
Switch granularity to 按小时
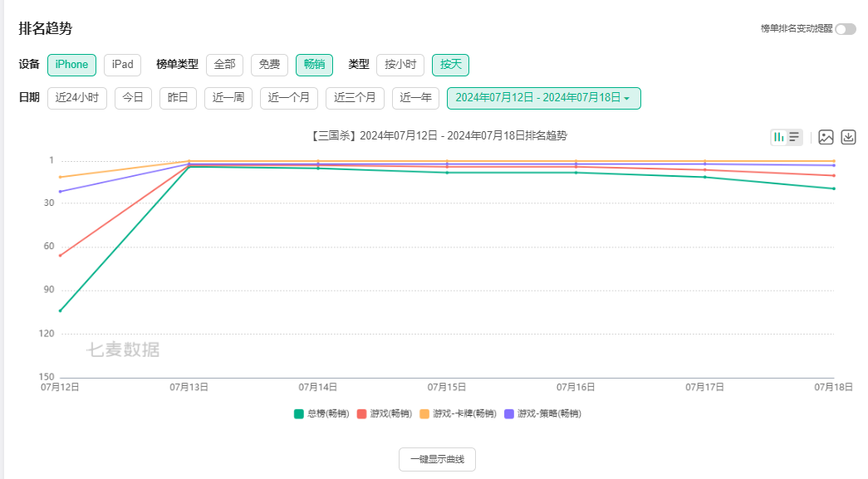(x=400, y=65)
